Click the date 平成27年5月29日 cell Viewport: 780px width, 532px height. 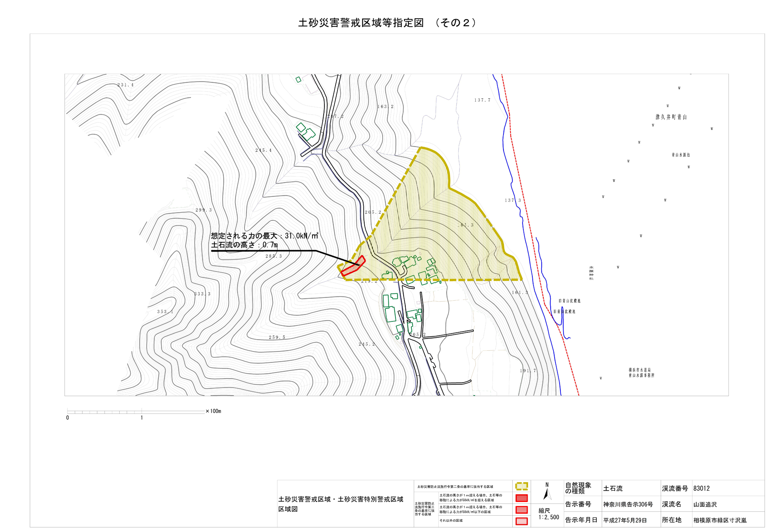625,520
